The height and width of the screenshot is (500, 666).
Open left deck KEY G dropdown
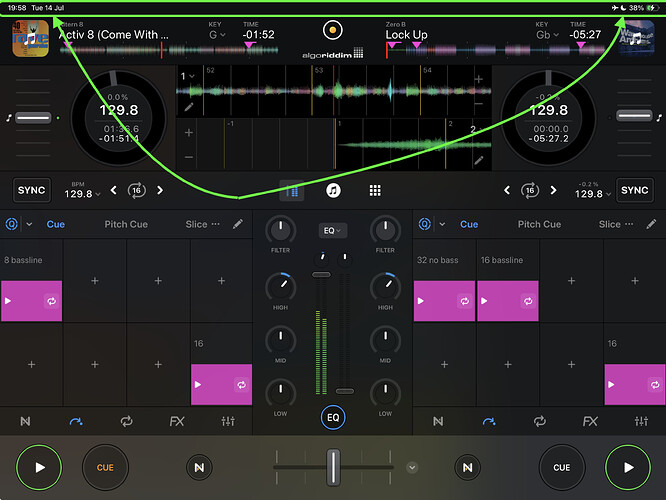tap(217, 35)
